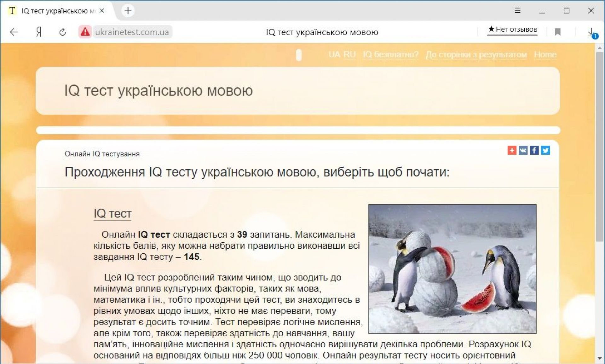605x364 pixels.
Task: Open a new tab with plus button
Action: point(128,11)
